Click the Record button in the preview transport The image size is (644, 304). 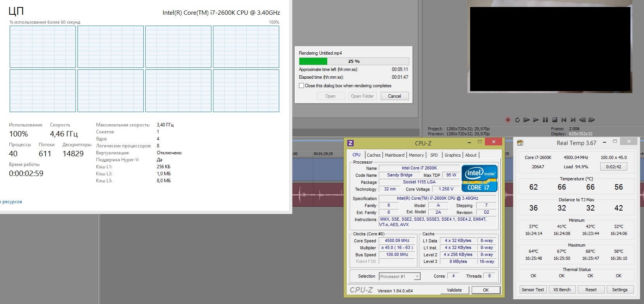click(508, 120)
